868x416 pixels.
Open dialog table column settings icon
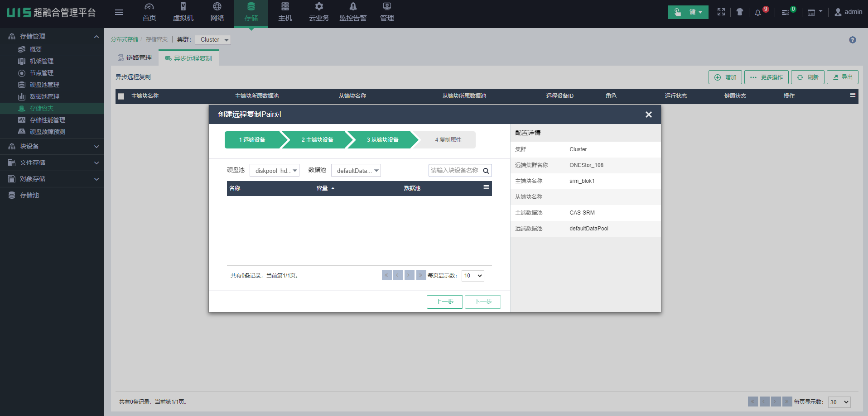(x=486, y=187)
